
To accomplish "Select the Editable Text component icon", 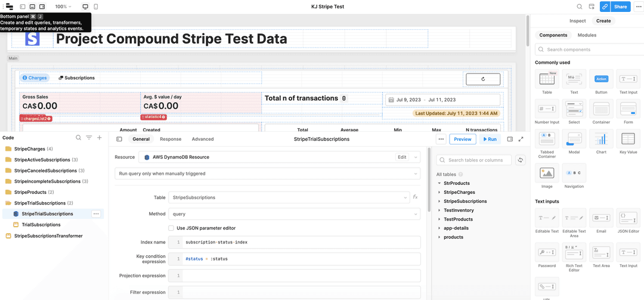I will [x=547, y=218].
